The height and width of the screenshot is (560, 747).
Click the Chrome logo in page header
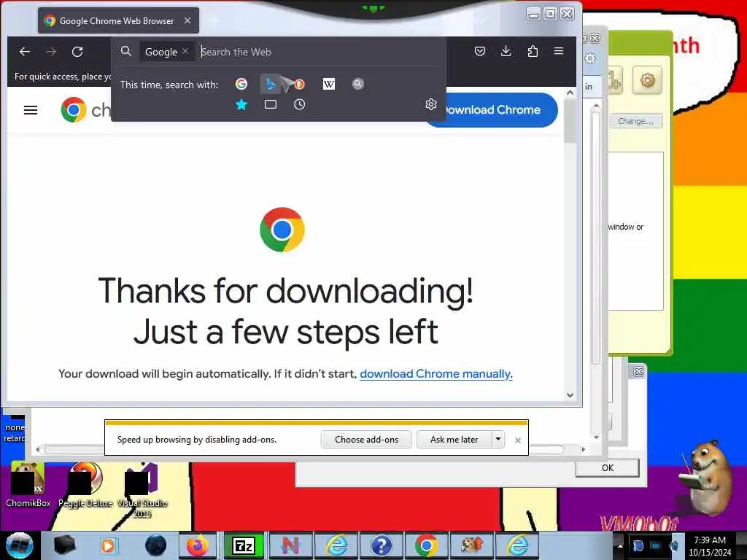point(74,110)
